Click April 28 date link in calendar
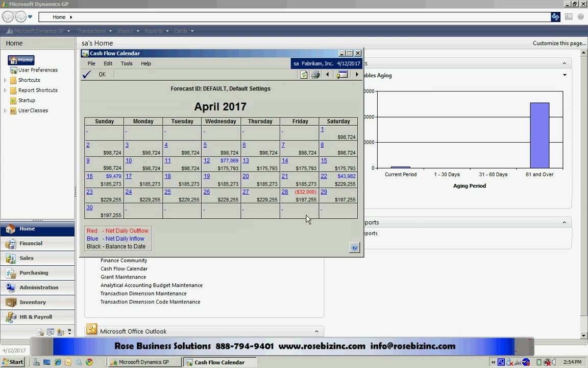The height and width of the screenshot is (368, 588). [x=285, y=192]
